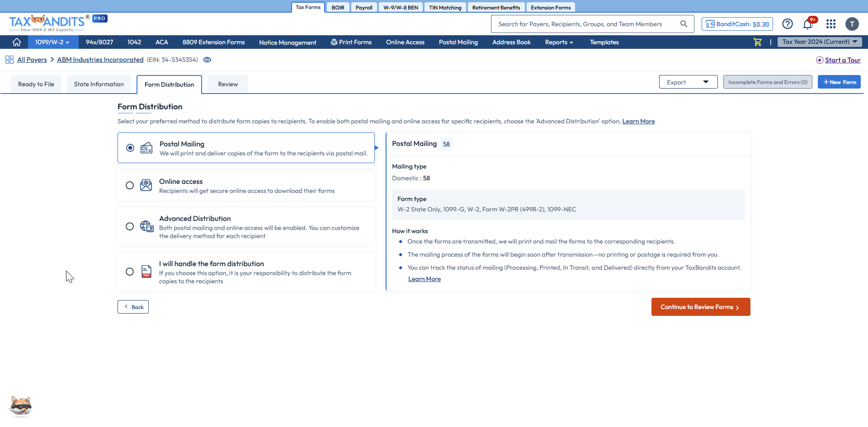
Task: Select the Advanced Distribution radio button
Action: coord(130,226)
